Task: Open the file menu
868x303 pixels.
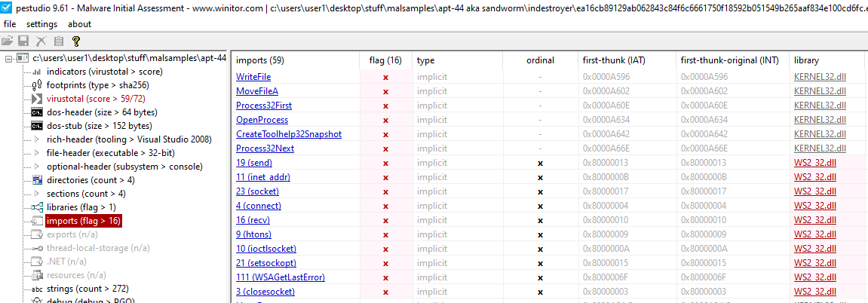Action: (x=9, y=24)
